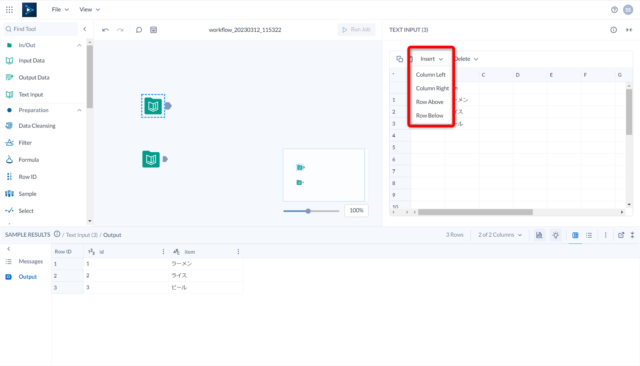Switch to table grid view in results
This screenshot has width=640, height=366.
(575, 235)
